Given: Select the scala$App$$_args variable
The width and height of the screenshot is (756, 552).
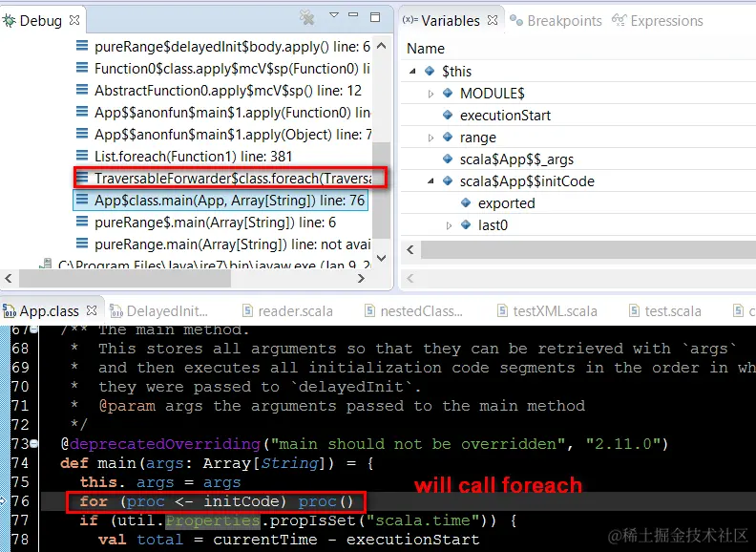Looking at the screenshot, I should (x=578, y=159).
